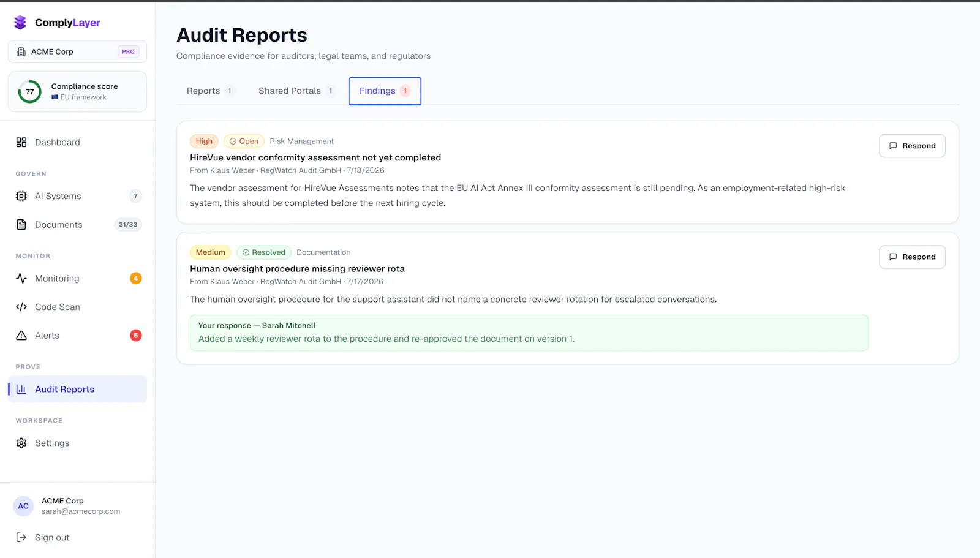980x558 pixels.
Task: Click the Alerts warning triangle icon
Action: coord(21,336)
